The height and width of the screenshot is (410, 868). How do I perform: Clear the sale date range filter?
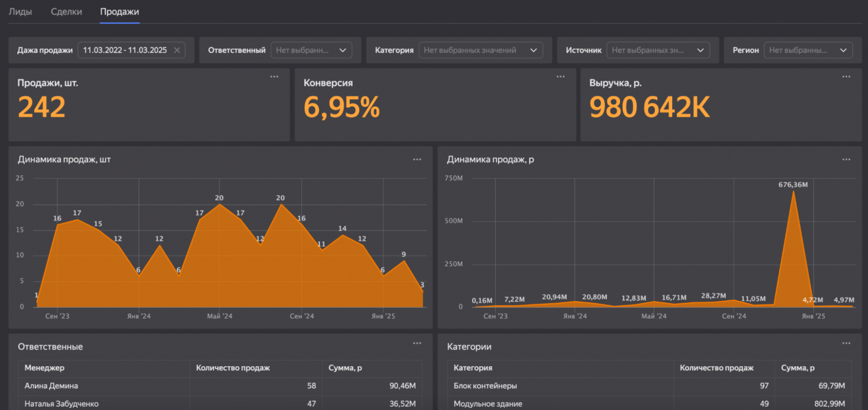click(x=177, y=50)
